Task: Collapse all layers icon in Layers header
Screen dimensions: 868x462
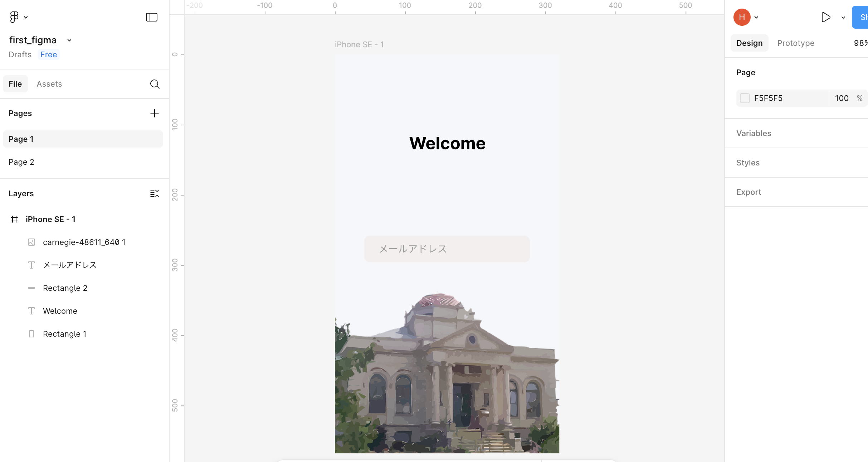Action: pyautogui.click(x=155, y=193)
